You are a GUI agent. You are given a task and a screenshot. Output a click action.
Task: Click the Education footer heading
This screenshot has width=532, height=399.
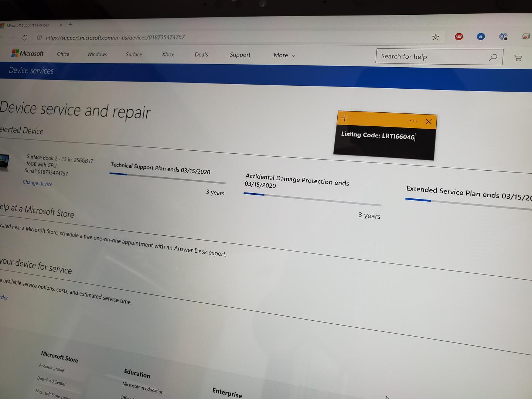(137, 374)
